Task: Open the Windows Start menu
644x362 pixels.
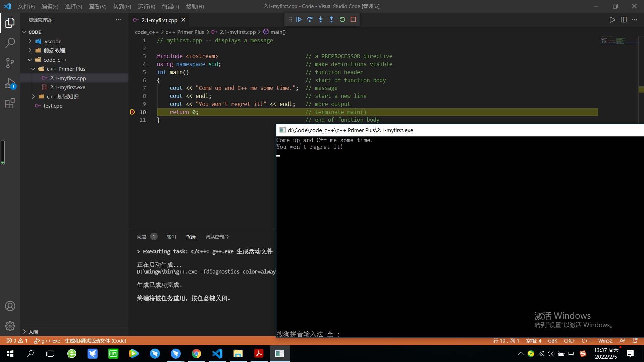Action: 10,353
